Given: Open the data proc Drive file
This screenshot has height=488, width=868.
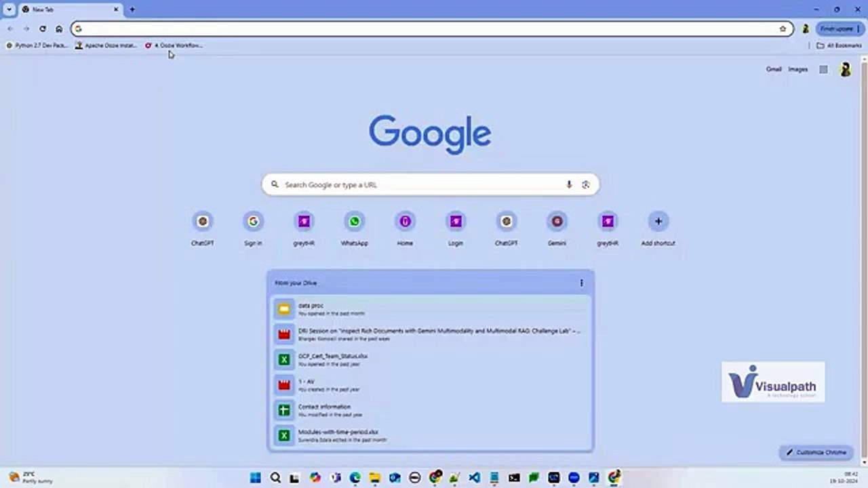Looking at the screenshot, I should click(x=431, y=309).
